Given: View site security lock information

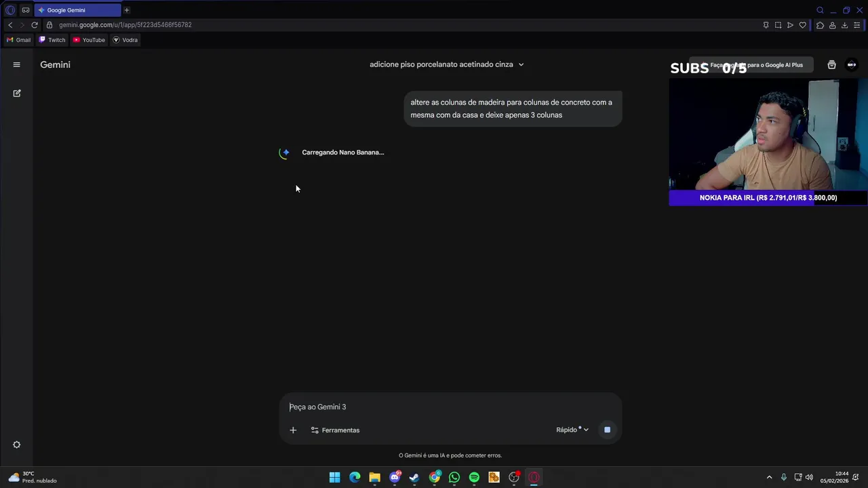Looking at the screenshot, I should tap(50, 25).
